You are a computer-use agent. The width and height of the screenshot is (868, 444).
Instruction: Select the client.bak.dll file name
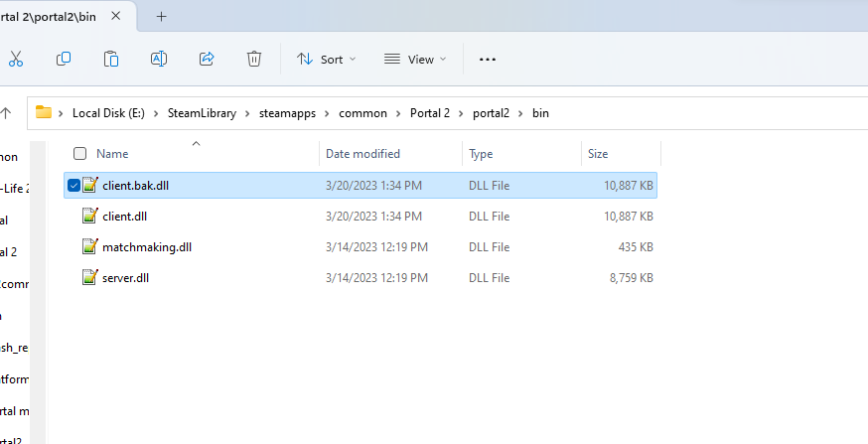[136, 186]
